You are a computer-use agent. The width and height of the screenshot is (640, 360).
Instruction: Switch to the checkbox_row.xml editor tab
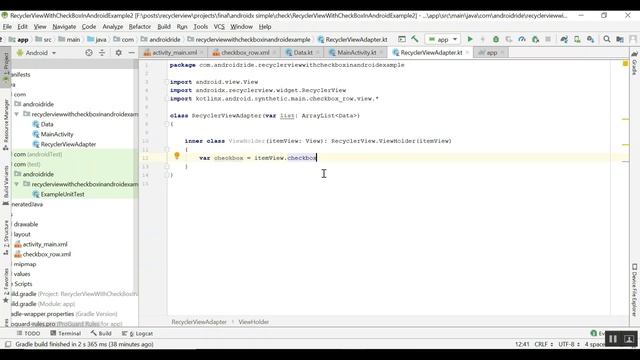tap(245, 53)
